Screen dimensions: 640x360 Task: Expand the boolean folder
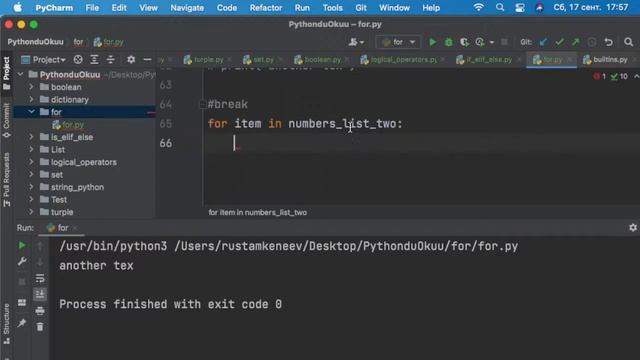(x=31, y=87)
